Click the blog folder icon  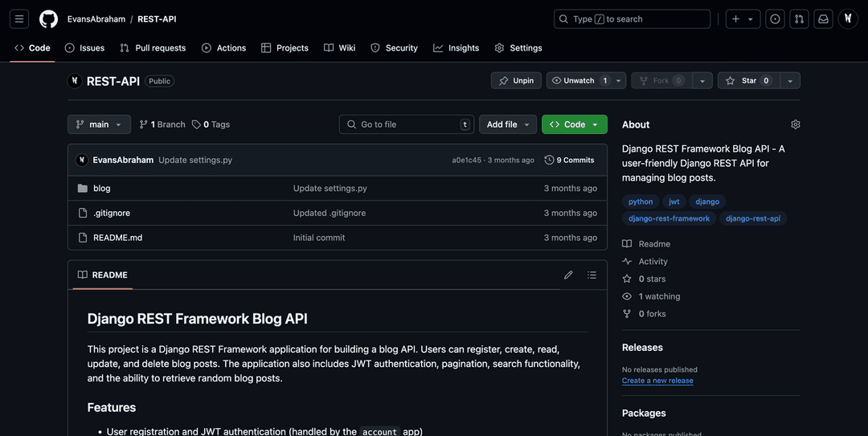tap(83, 188)
